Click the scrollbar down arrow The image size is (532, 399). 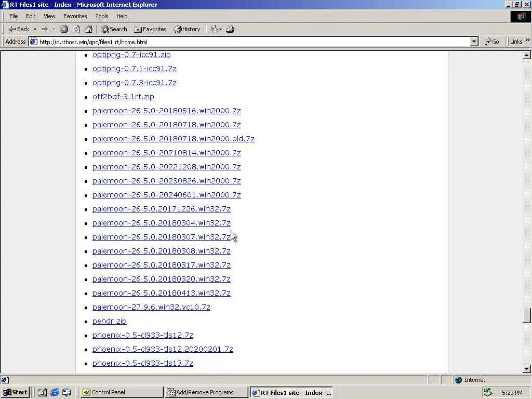(x=526, y=368)
